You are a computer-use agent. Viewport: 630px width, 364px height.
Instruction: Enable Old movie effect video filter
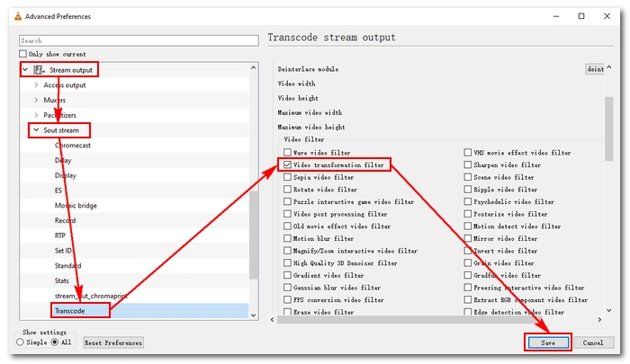pyautogui.click(x=287, y=226)
